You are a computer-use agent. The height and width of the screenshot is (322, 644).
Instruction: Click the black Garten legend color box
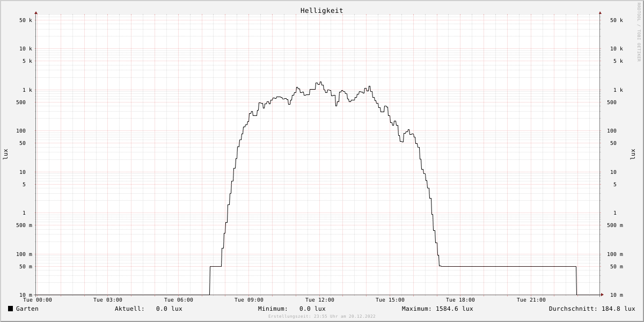click(10, 309)
